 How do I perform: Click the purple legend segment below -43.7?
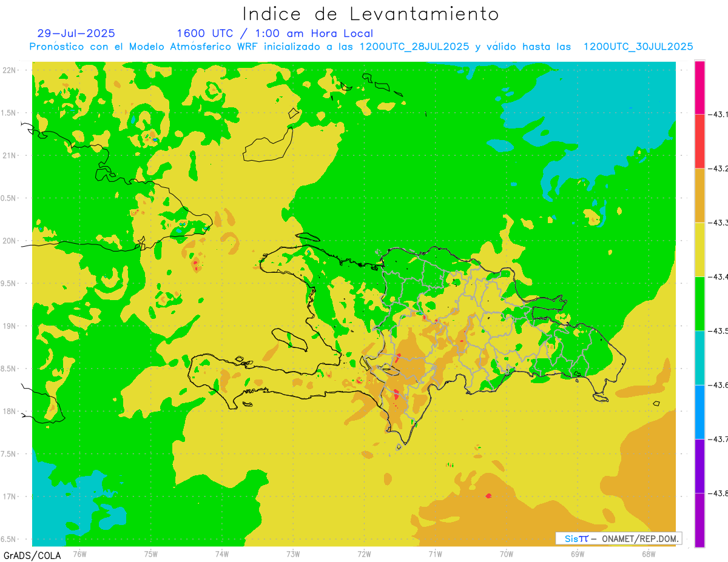[699, 466]
